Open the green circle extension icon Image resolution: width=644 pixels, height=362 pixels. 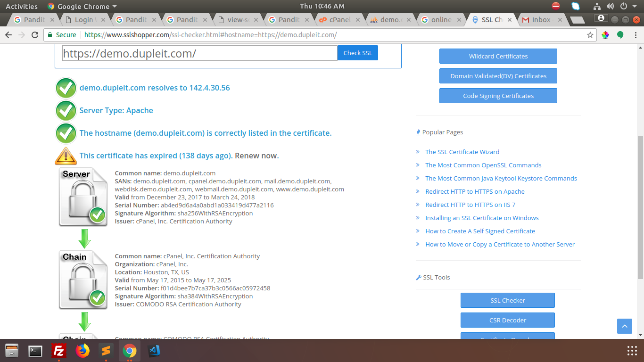click(x=620, y=35)
